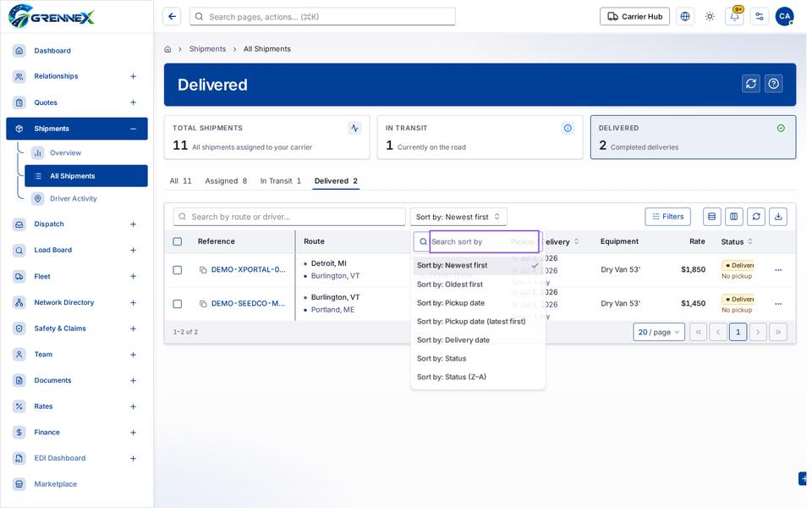
Task: Expand the Load Board sidebar section
Action: [133, 251]
